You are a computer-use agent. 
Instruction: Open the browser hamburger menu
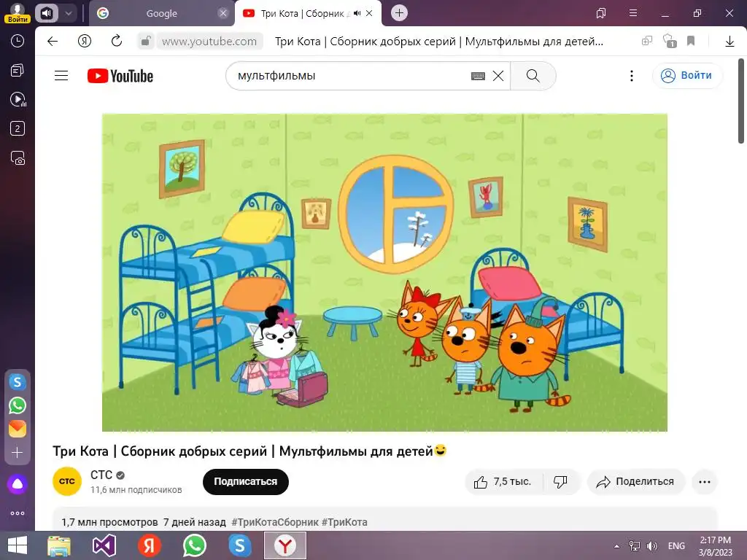tap(632, 13)
